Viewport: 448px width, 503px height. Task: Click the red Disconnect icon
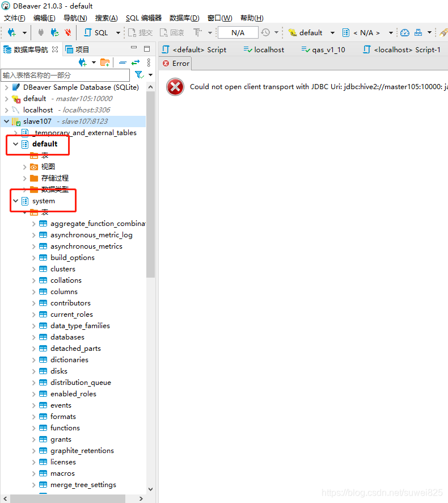[68, 32]
